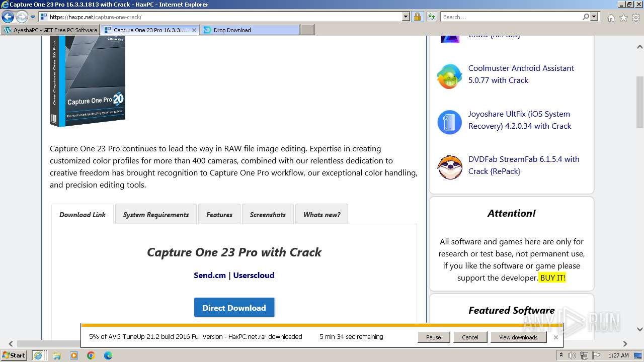644x362 pixels.
Task: Open the media player taskbar icon
Action: 74,355
